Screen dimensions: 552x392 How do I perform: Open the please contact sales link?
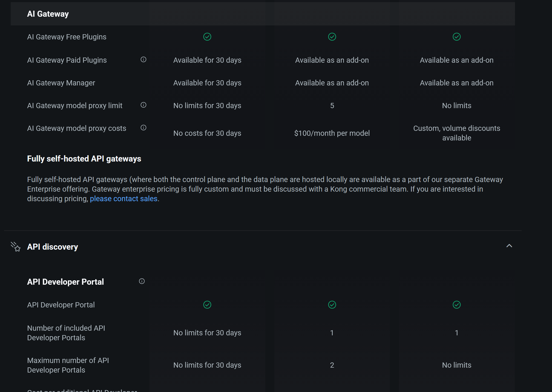[123, 199]
